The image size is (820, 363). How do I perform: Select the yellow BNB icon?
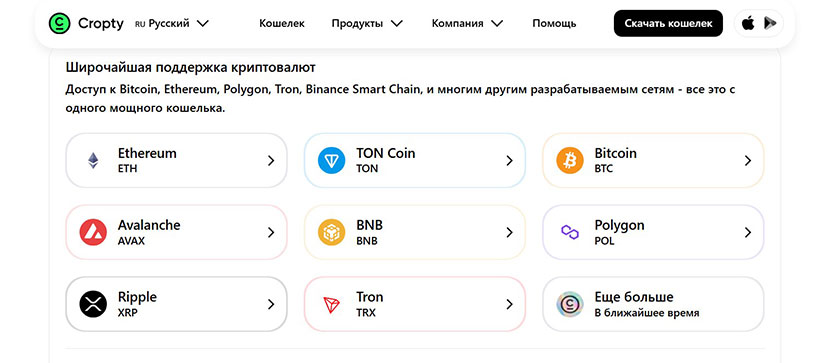pyautogui.click(x=332, y=232)
